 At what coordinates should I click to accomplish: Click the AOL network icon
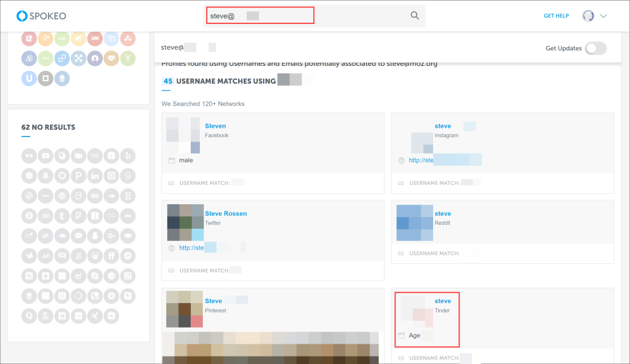pos(62,38)
